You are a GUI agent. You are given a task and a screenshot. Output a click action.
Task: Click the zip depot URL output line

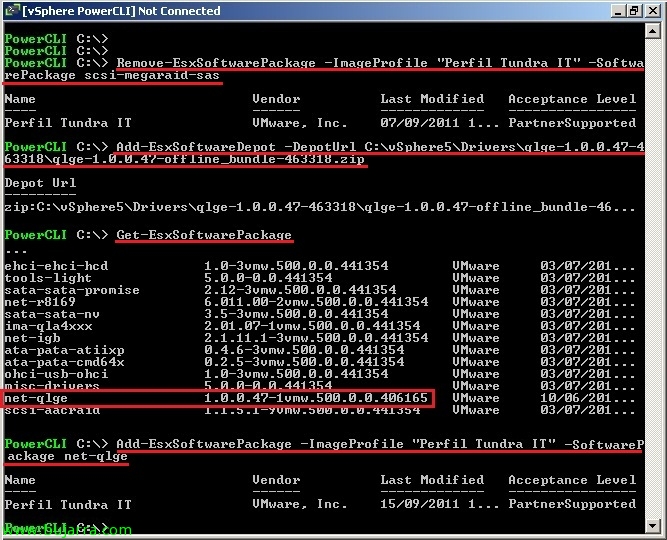tap(319, 207)
